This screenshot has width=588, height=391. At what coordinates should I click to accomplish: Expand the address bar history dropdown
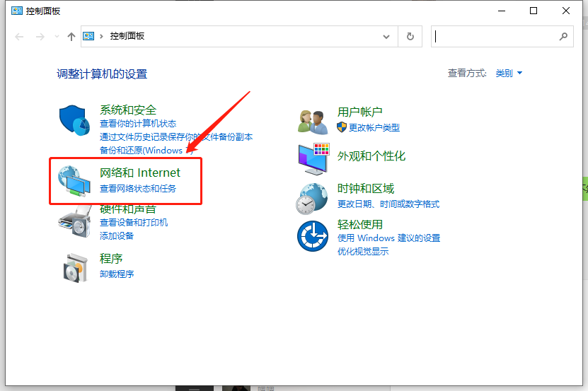pos(386,36)
